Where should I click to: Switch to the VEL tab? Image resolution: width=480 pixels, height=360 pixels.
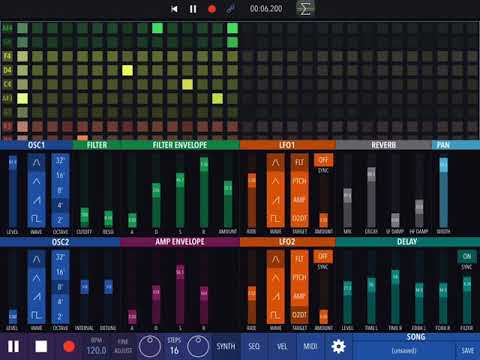(x=282, y=346)
